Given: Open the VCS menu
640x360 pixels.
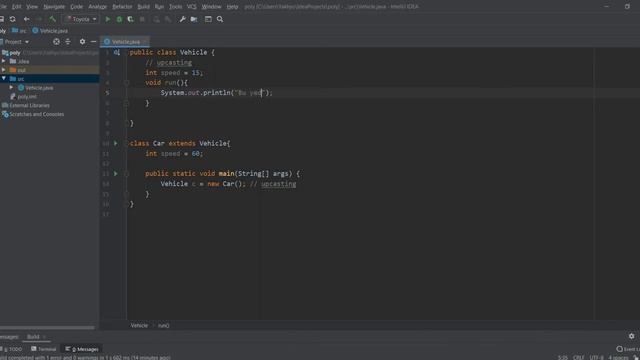Looking at the screenshot, I should pyautogui.click(x=191, y=7).
